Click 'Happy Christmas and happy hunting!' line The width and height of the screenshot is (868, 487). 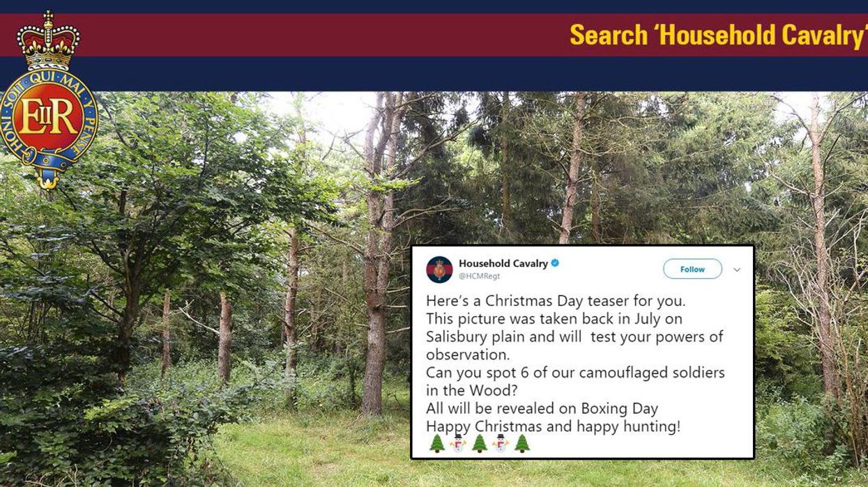tap(553, 426)
